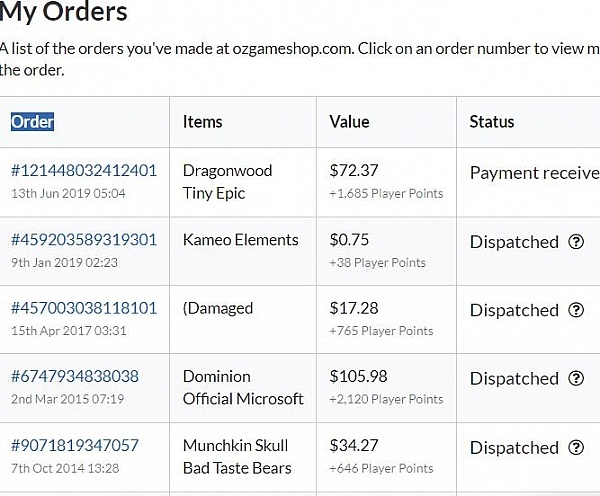View order #9071819347057
600x496 pixels.
coord(75,445)
